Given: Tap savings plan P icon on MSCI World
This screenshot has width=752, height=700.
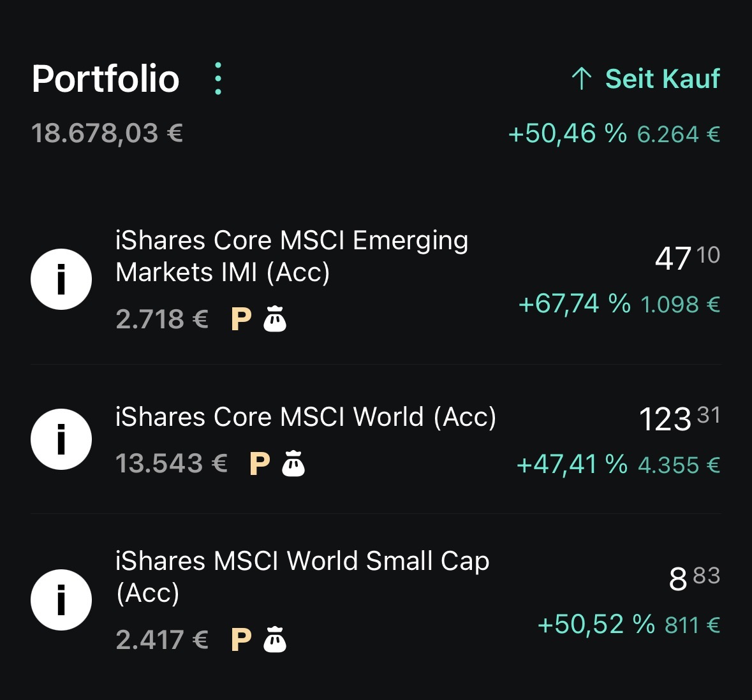Looking at the screenshot, I should [x=260, y=463].
